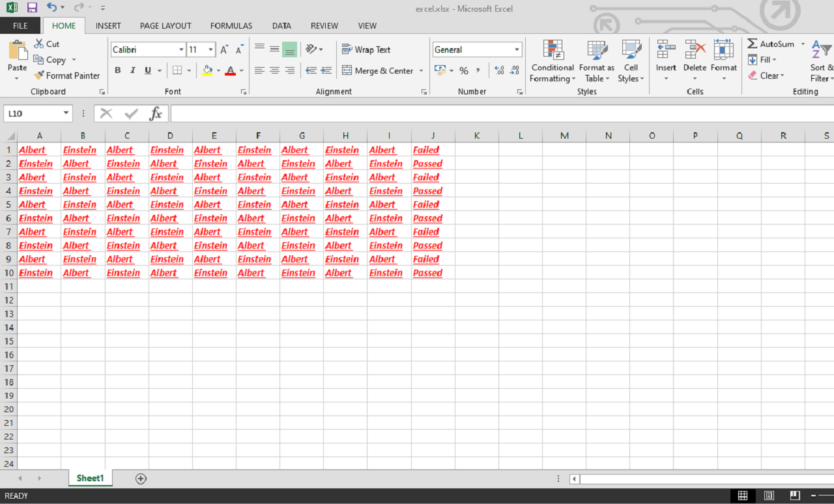
Task: Open the Merge & Center options arrow
Action: [421, 70]
